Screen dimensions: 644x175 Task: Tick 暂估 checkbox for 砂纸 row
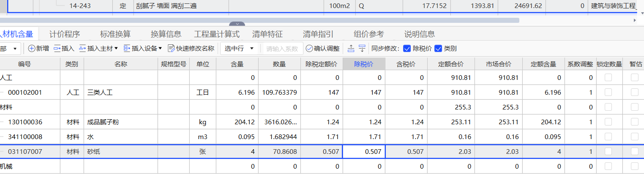(x=635, y=151)
